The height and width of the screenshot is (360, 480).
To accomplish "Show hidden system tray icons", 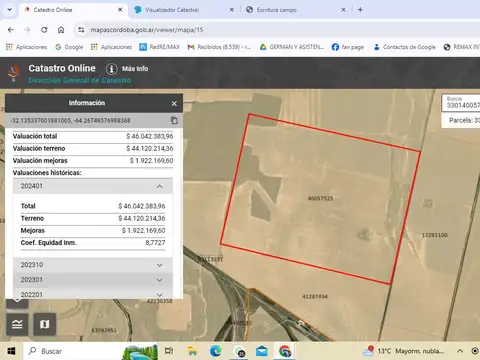I will 460,351.
